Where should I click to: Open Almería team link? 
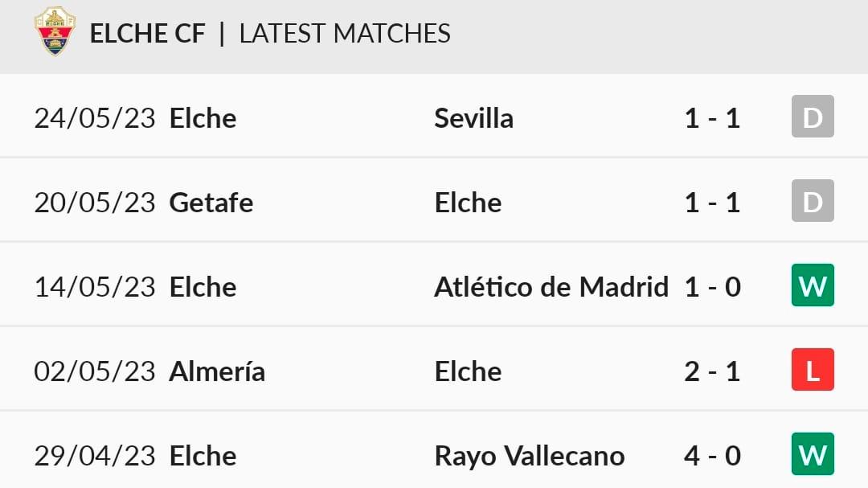click(217, 371)
